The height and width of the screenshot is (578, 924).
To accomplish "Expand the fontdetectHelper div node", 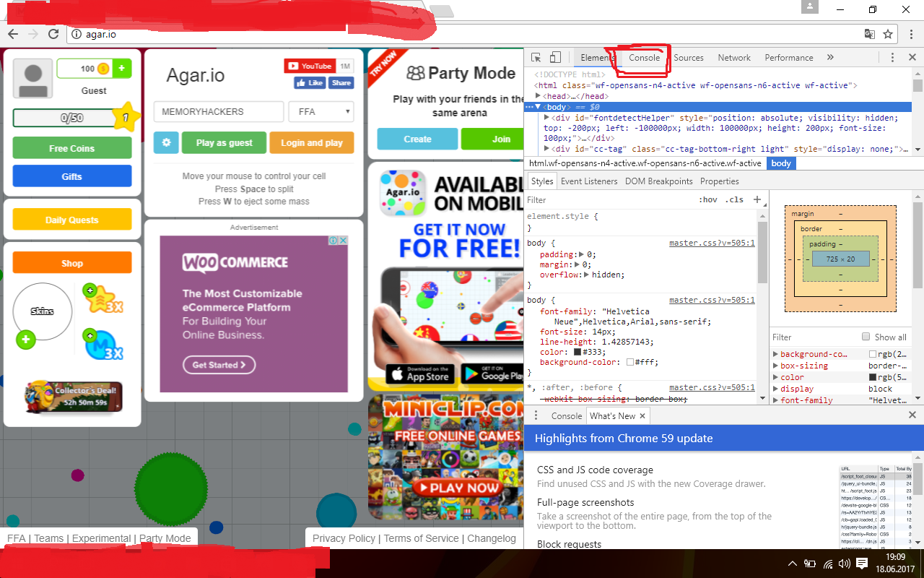I will tap(547, 118).
